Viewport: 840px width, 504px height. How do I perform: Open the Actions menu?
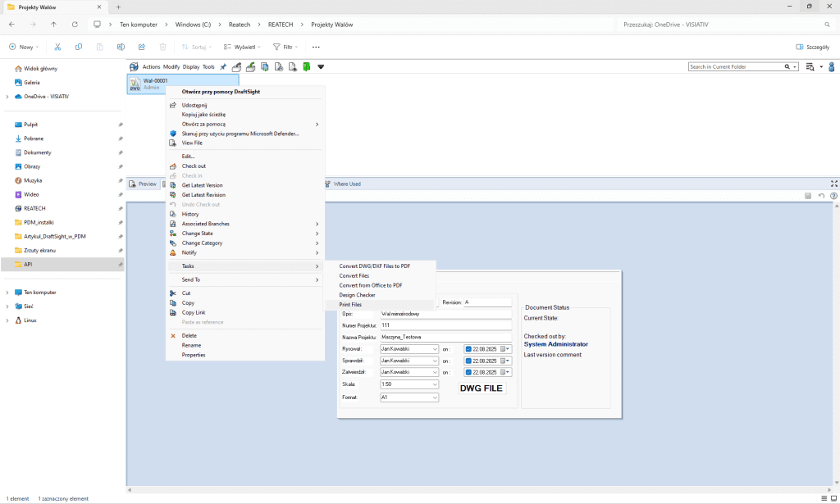click(151, 67)
